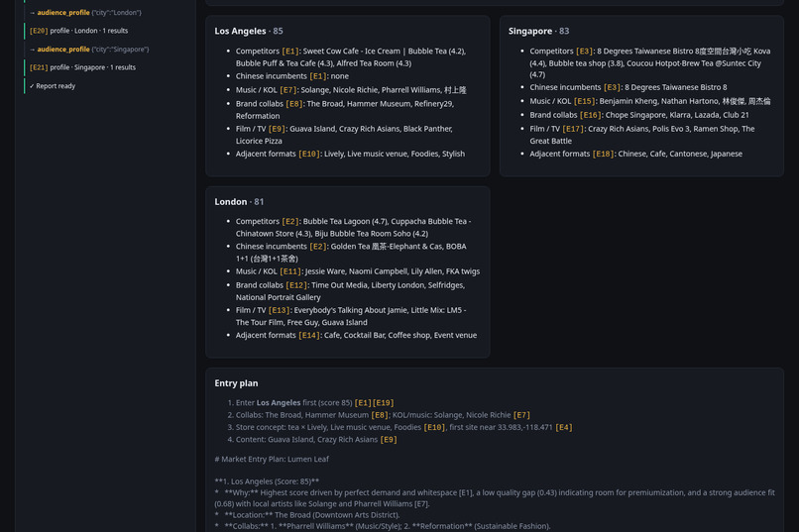
Task: Click 'Jessie Ware' in London Music / KOL
Action: click(324, 270)
